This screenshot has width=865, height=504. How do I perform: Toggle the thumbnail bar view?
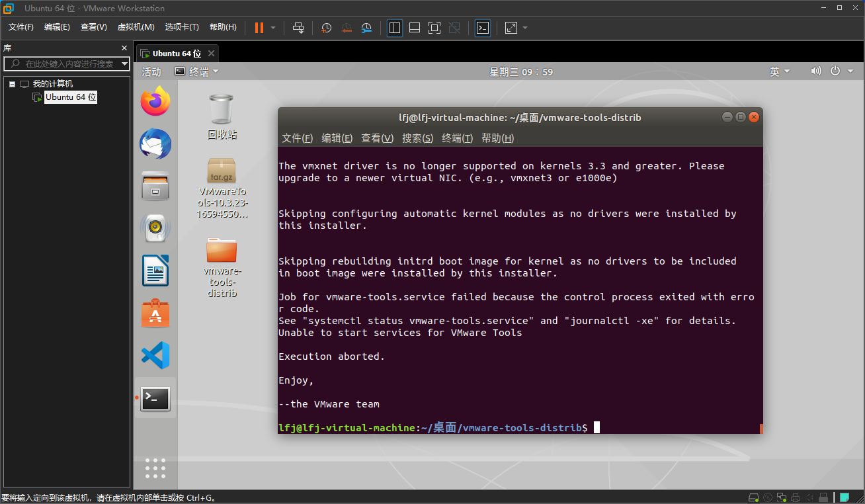pos(415,28)
